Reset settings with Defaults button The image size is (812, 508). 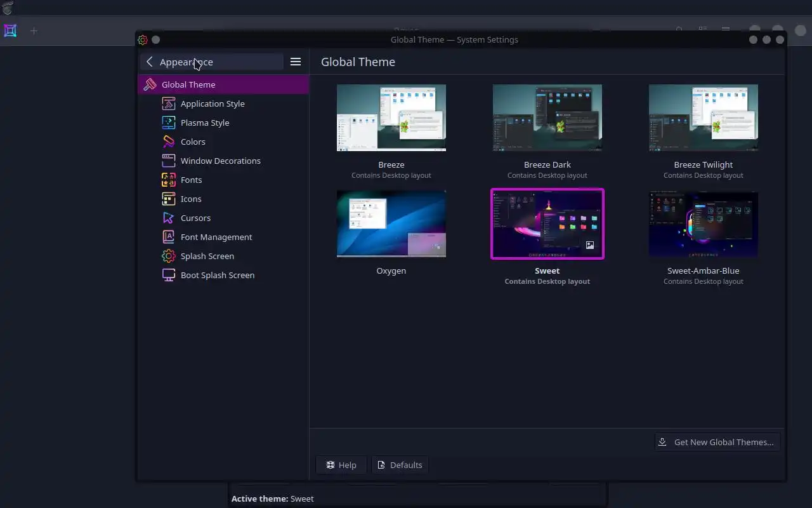click(x=400, y=465)
